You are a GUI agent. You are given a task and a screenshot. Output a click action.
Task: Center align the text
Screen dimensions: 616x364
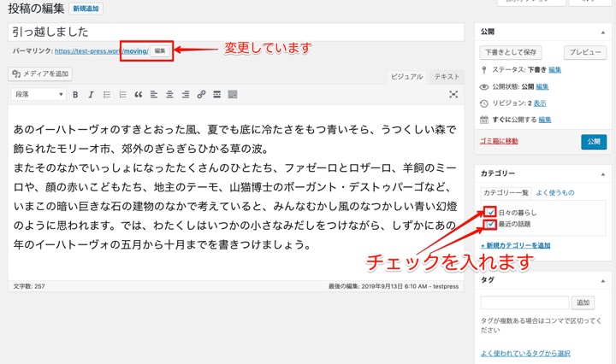(x=169, y=95)
